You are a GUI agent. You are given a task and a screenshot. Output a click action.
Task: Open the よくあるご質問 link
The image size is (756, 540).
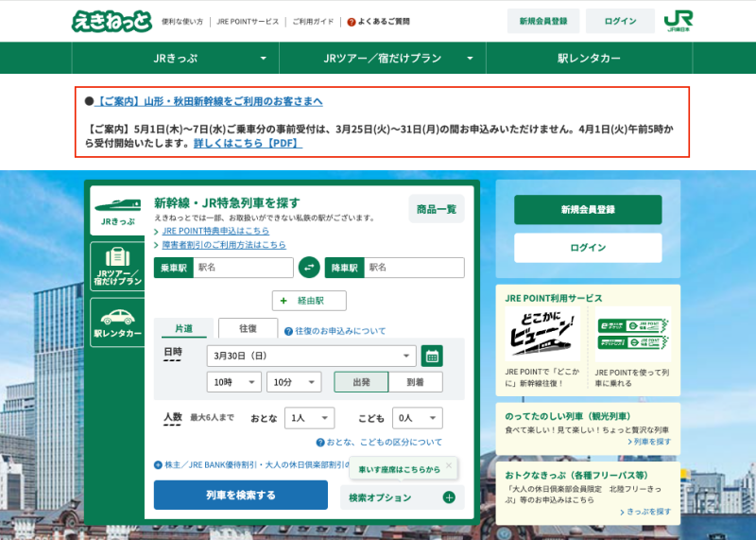(384, 22)
